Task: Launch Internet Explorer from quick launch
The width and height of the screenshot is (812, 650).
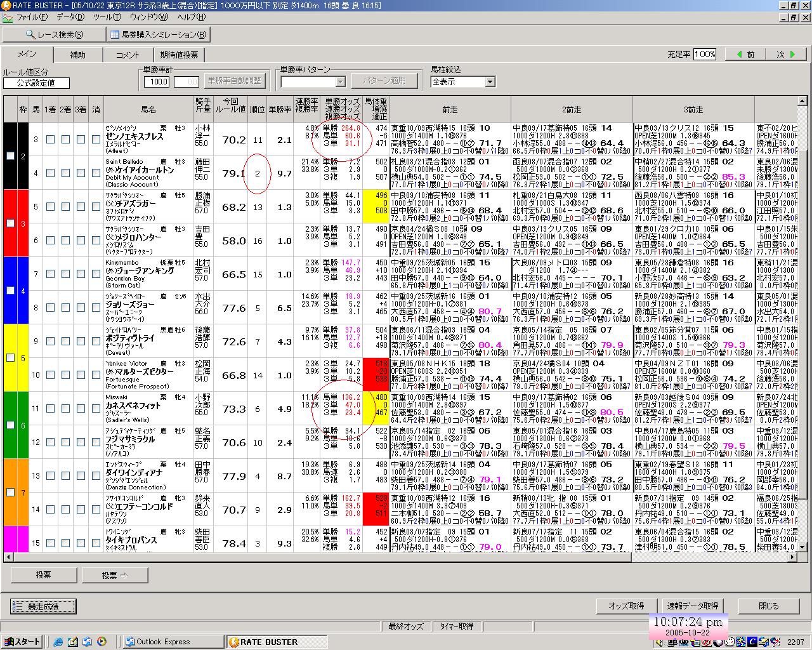Action: click(x=58, y=642)
